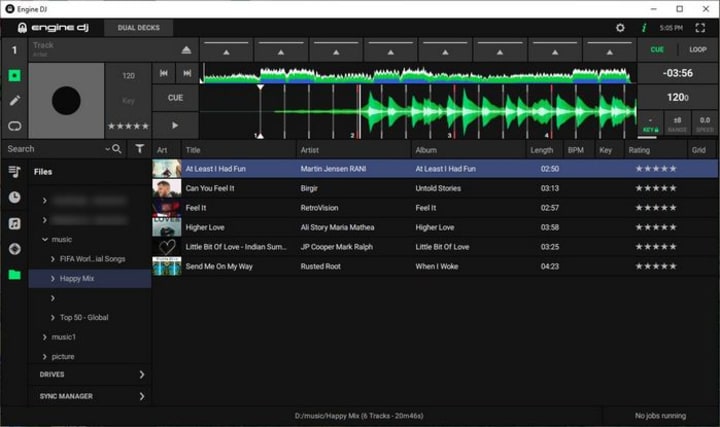Expand the music1 folder
720x427 pixels.
(45, 337)
